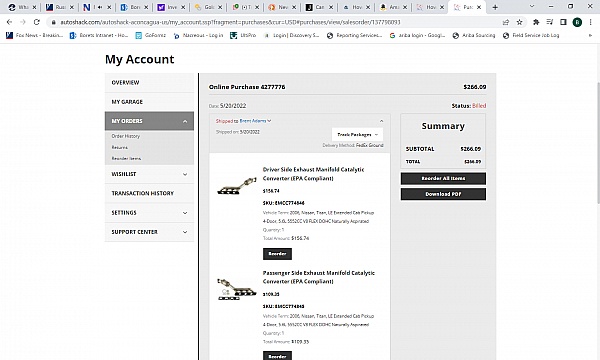Click the Passenger Side converter thumbnail
Screen dimensions: 600x360
pyautogui.click(x=237, y=289)
